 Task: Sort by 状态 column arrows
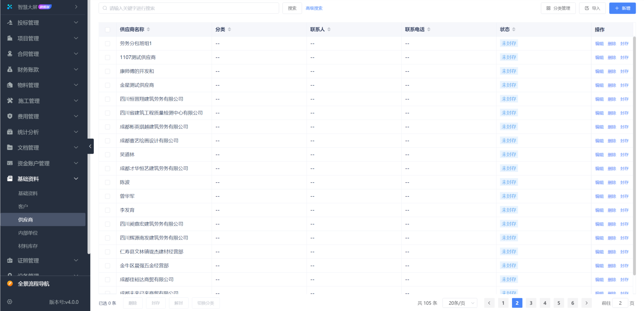pyautogui.click(x=514, y=30)
